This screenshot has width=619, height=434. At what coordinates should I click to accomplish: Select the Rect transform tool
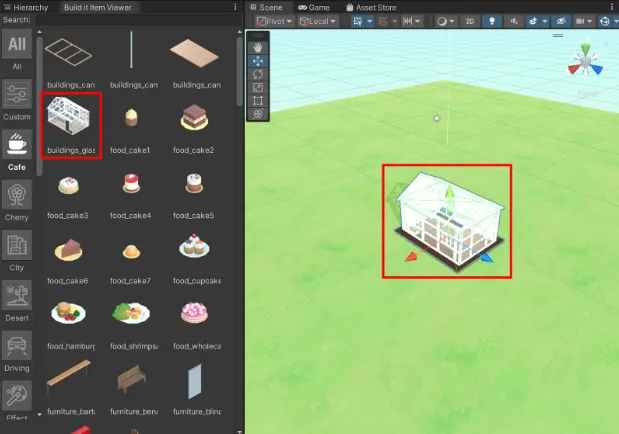pos(258,101)
